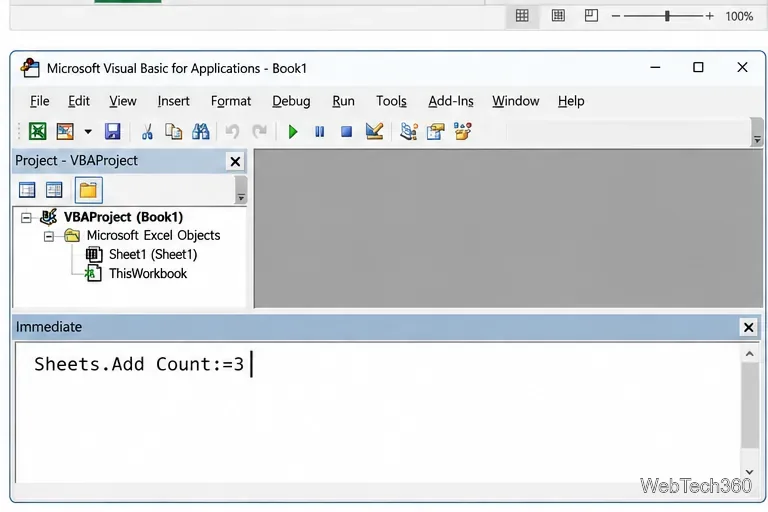
Task: Click Excel zoom in plus button
Action: [709, 16]
